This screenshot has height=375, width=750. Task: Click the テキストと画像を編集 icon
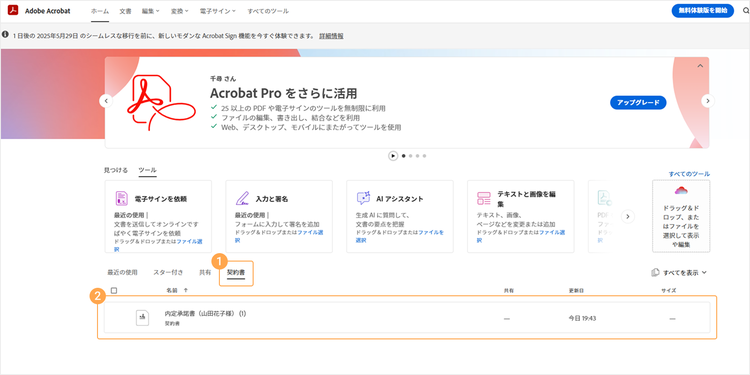click(x=484, y=198)
